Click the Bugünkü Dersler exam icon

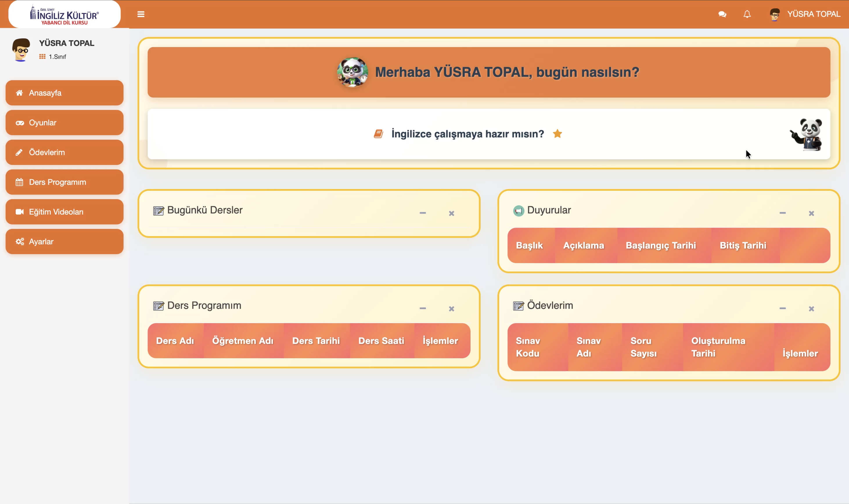(159, 210)
